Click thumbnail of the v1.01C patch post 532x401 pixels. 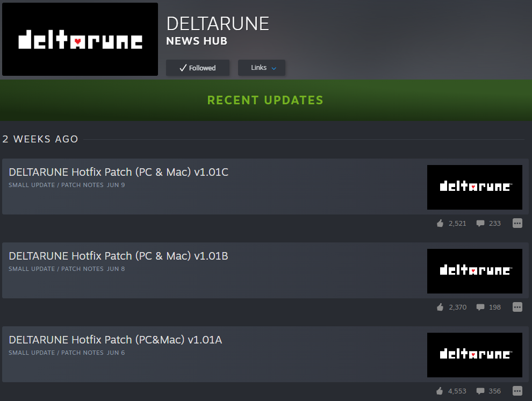pyautogui.click(x=475, y=187)
